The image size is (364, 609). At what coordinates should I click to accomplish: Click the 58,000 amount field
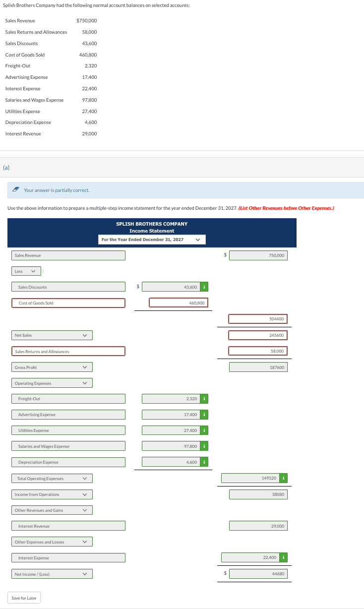coord(258,351)
